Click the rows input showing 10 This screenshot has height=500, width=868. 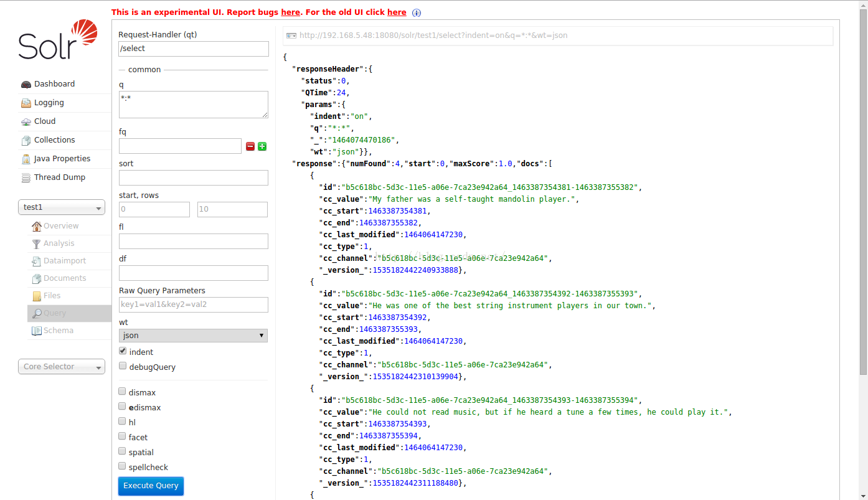232,209
